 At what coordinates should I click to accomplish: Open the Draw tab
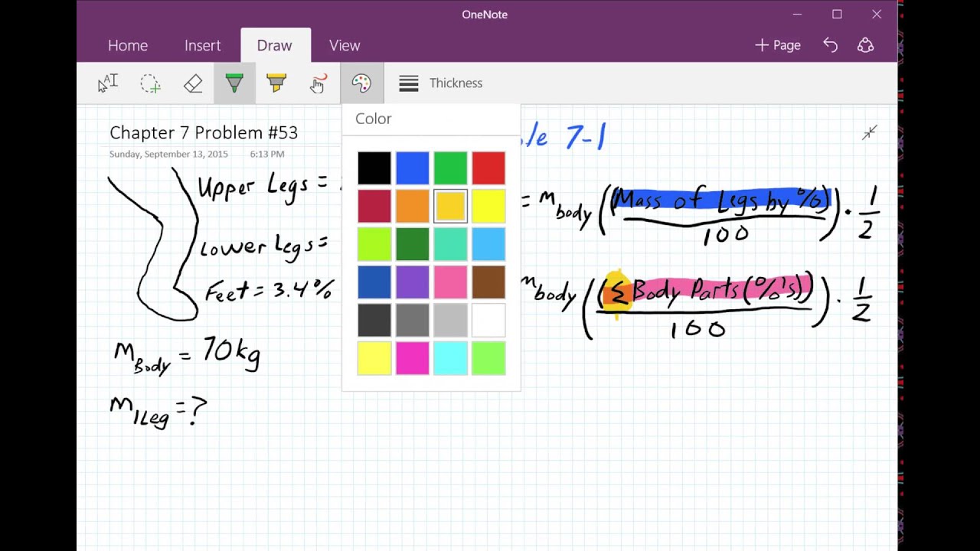pyautogui.click(x=275, y=45)
